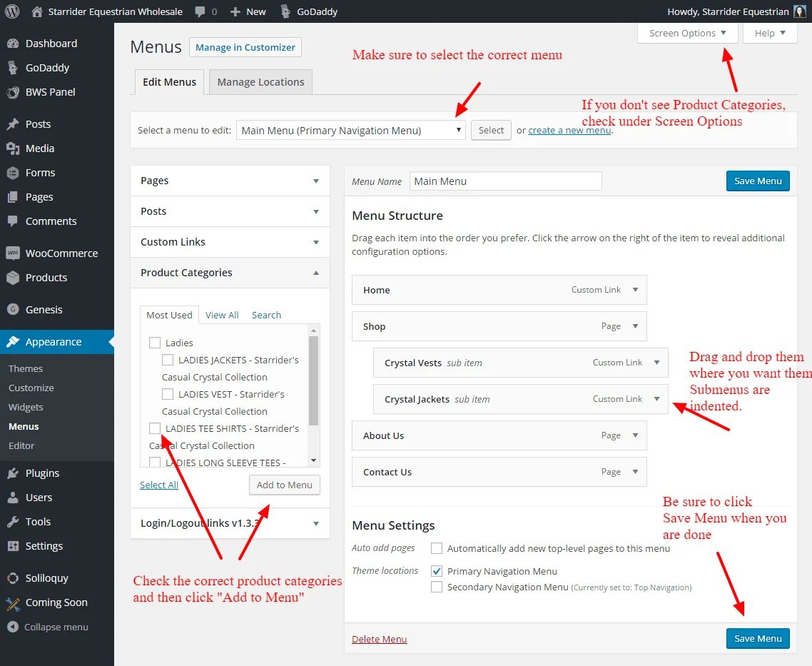
Task: Expand the About Us menu item options
Action: click(x=635, y=435)
